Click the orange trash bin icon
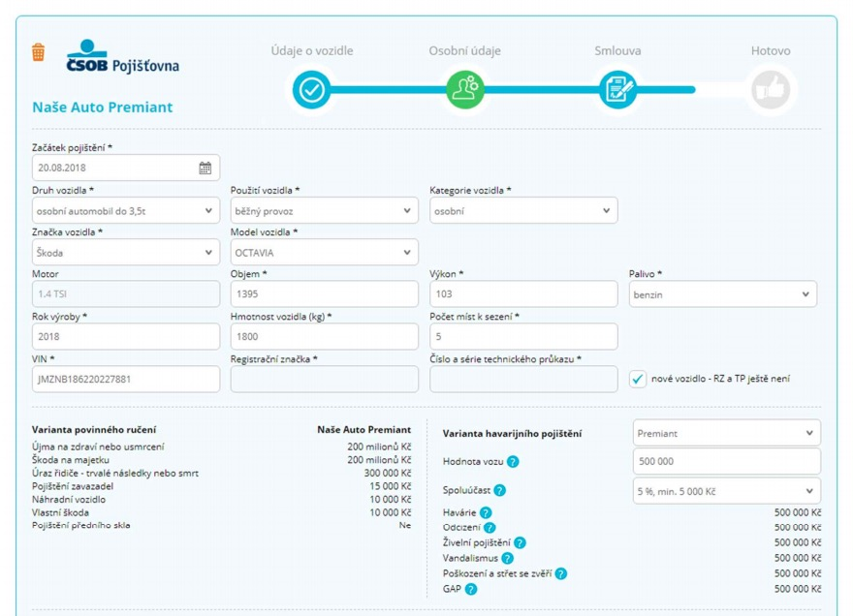The height and width of the screenshot is (616, 853). click(38, 52)
